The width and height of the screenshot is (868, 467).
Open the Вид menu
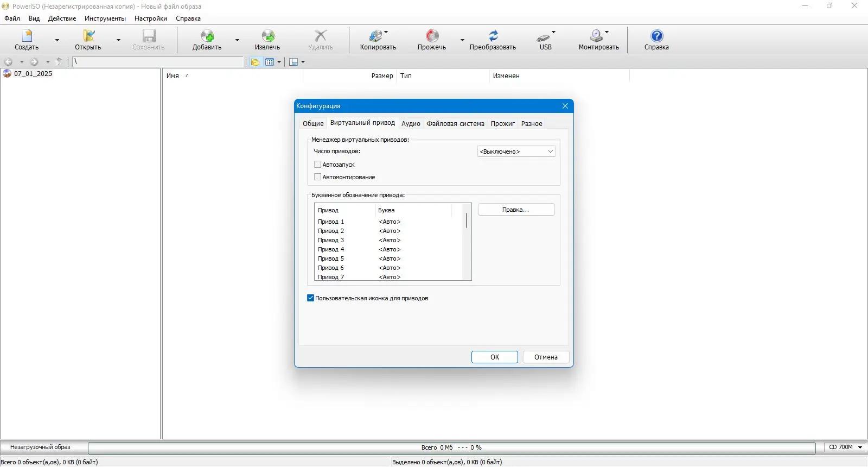point(34,18)
